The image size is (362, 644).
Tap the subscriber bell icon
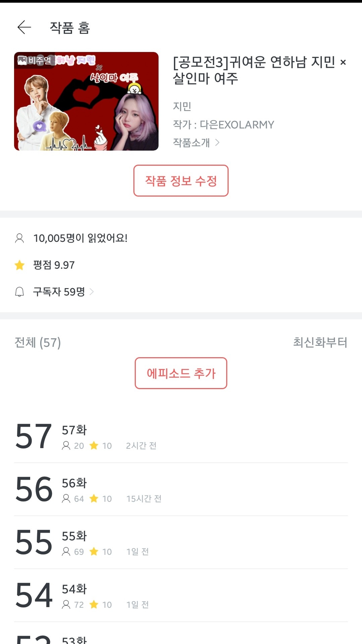(19, 292)
